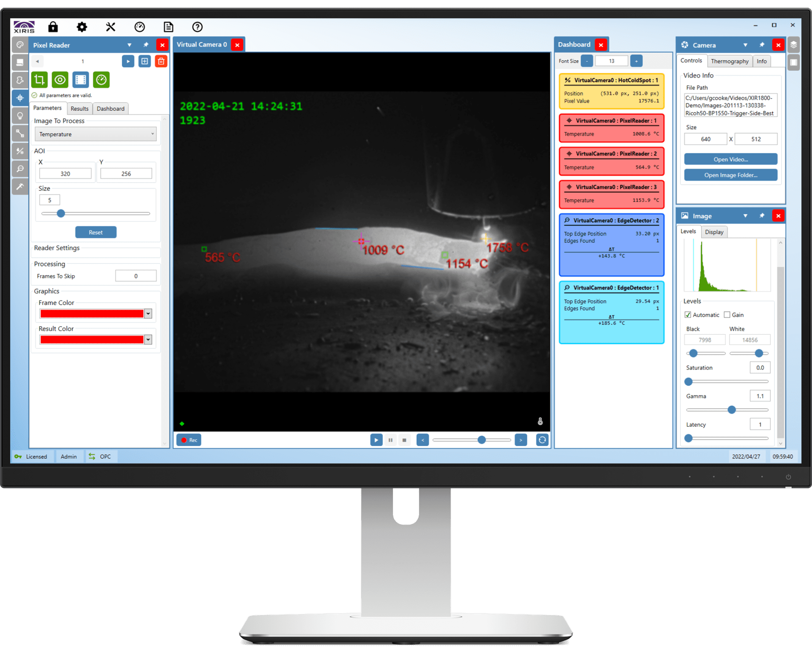Disable the Automatic levels checkbox
Screen dimensions: 812x649
click(x=689, y=315)
